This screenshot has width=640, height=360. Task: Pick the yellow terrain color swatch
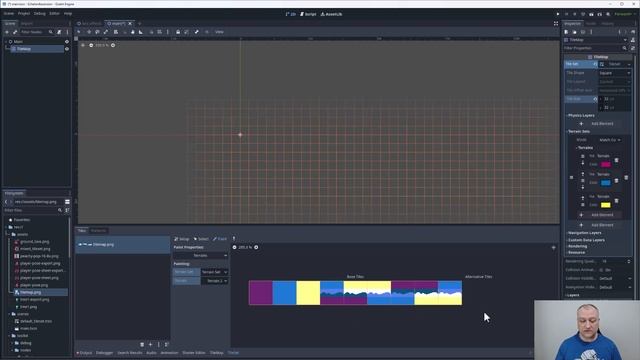pos(606,205)
